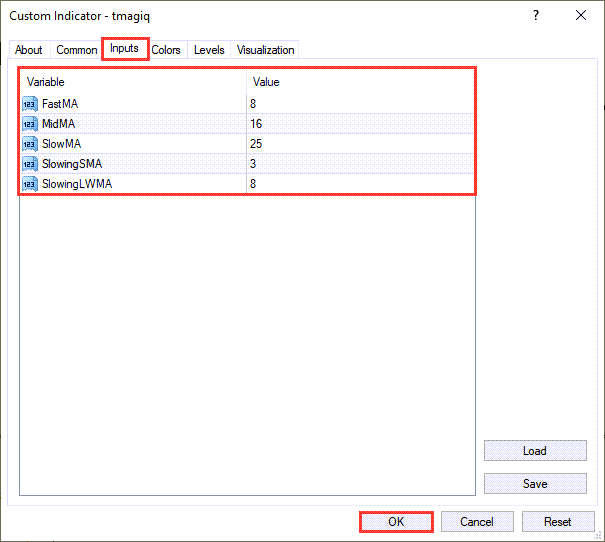Screen dimensions: 605x542
Task: Click the Reset button
Action: (558, 522)
